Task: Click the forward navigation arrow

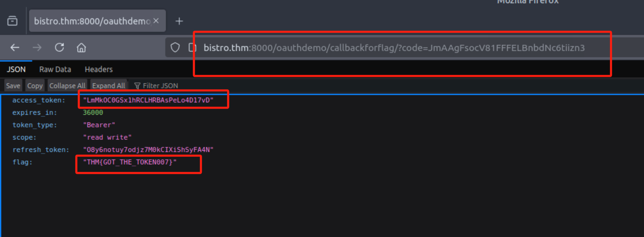Action: coord(37,47)
